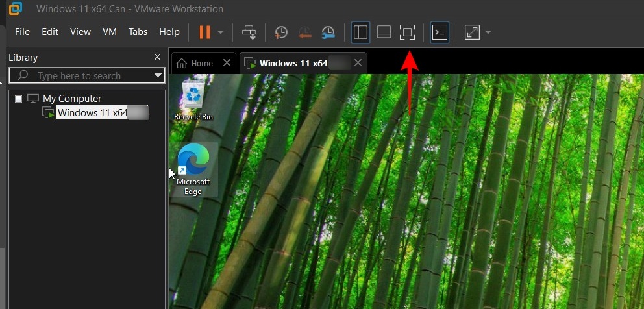Click the stretch guest display icon
This screenshot has width=644, height=309.
(472, 32)
